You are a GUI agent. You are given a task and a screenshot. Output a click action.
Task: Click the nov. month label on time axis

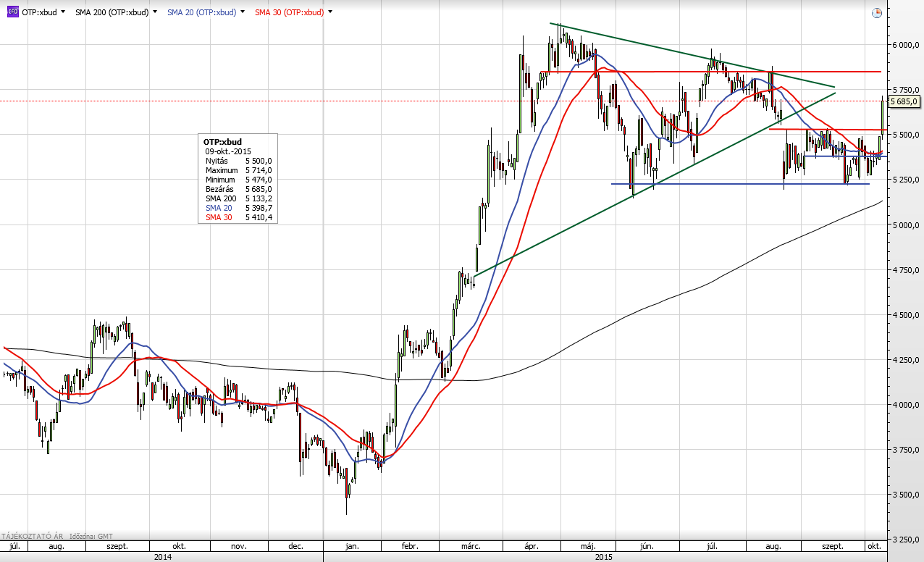click(x=238, y=545)
